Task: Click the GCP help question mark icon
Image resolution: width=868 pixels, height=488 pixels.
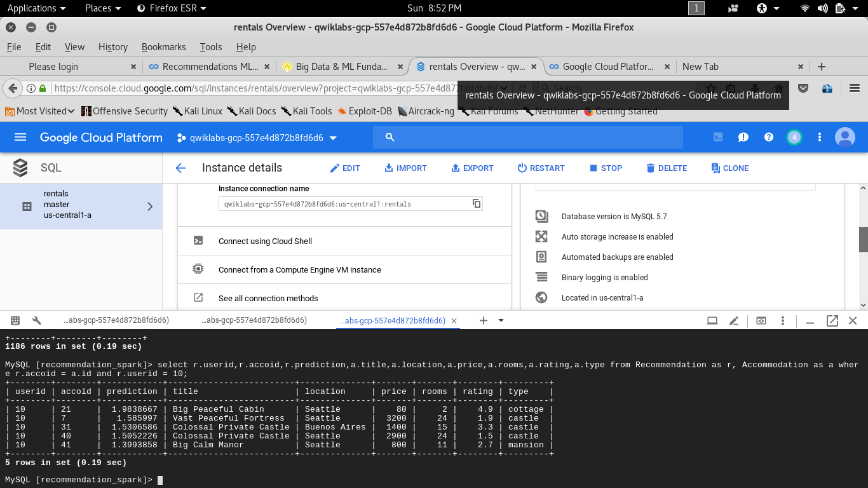Action: [769, 137]
